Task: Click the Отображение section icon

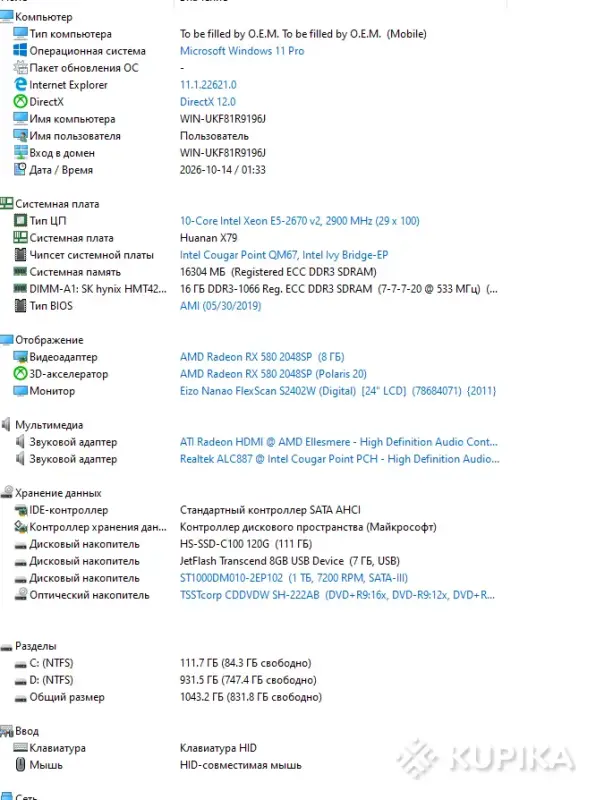Action: point(7,340)
